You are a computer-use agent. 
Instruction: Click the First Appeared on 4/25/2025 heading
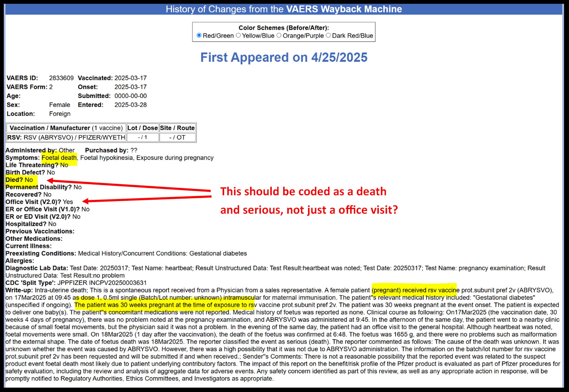coord(283,57)
